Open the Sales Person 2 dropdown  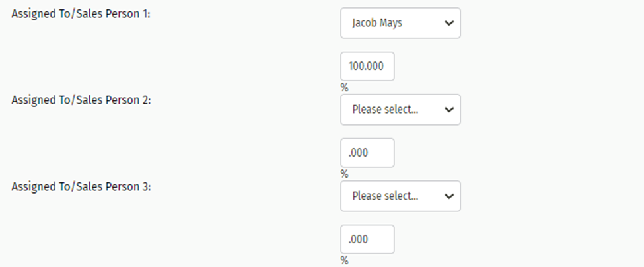(x=400, y=110)
